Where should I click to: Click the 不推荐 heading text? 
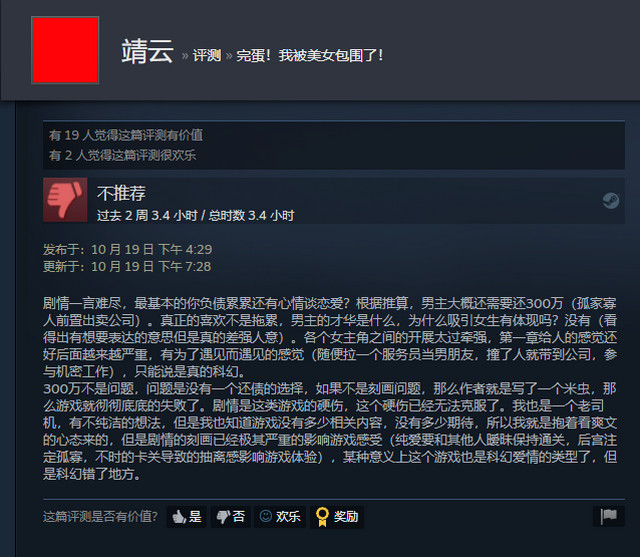[x=121, y=193]
